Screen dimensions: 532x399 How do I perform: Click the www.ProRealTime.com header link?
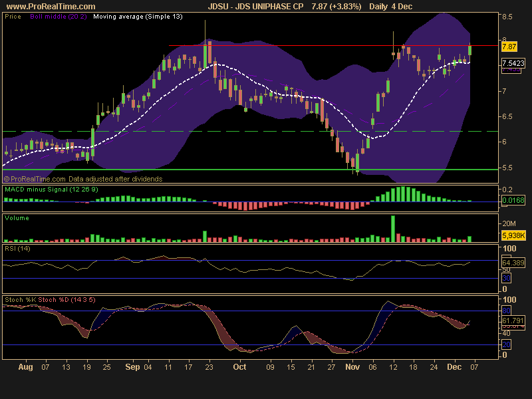pyautogui.click(x=51, y=7)
